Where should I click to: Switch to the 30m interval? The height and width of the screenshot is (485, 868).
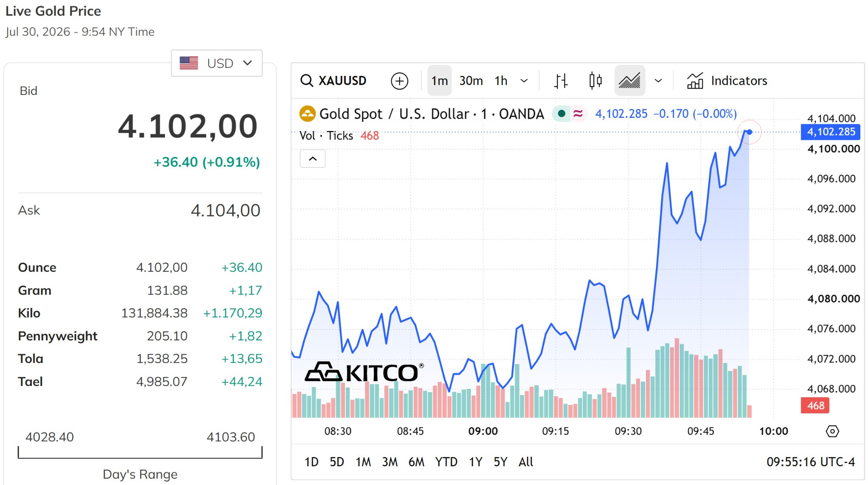tap(471, 81)
